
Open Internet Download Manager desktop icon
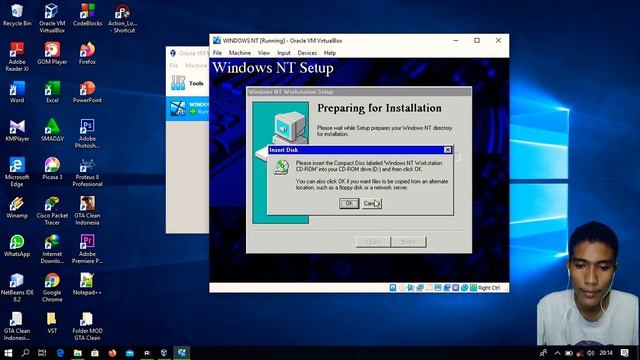point(52,249)
